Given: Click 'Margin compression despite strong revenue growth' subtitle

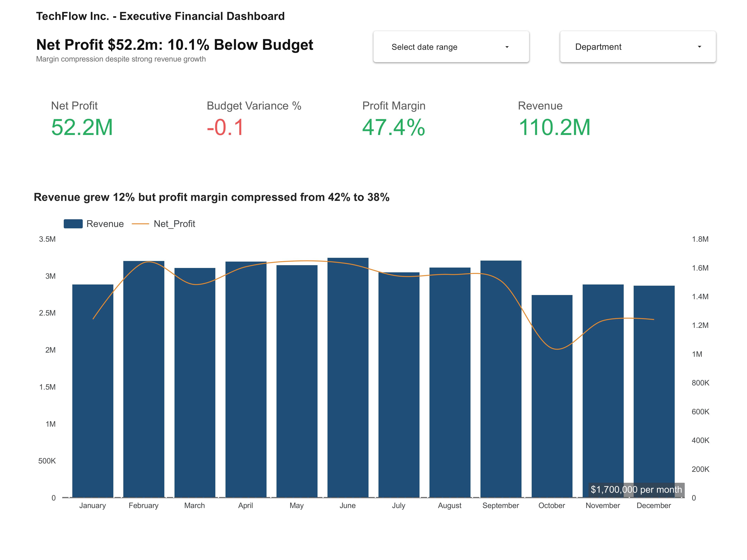Looking at the screenshot, I should pos(121,59).
